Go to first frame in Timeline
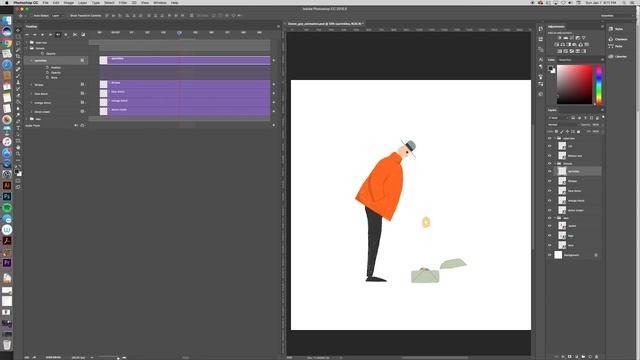 pos(27,35)
